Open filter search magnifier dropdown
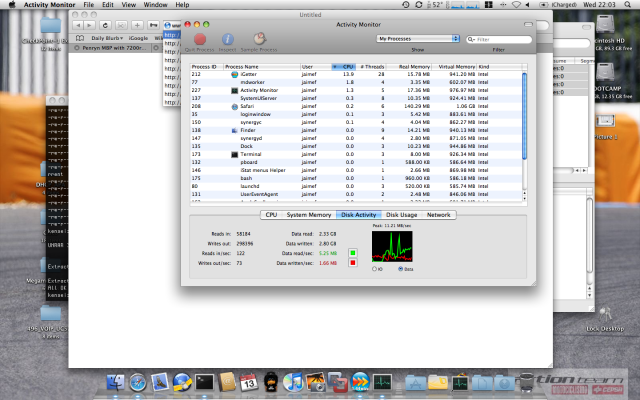 (x=471, y=39)
